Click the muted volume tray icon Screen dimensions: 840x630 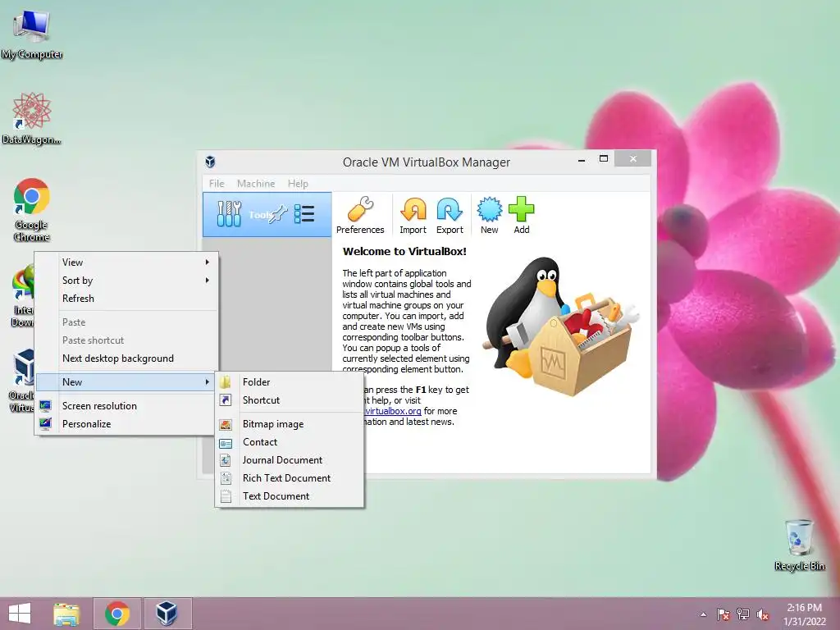(763, 614)
